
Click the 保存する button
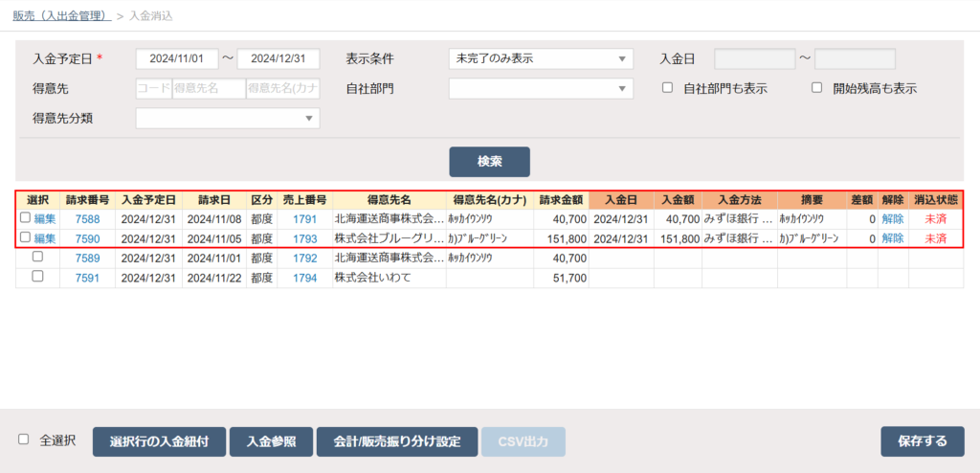click(922, 441)
